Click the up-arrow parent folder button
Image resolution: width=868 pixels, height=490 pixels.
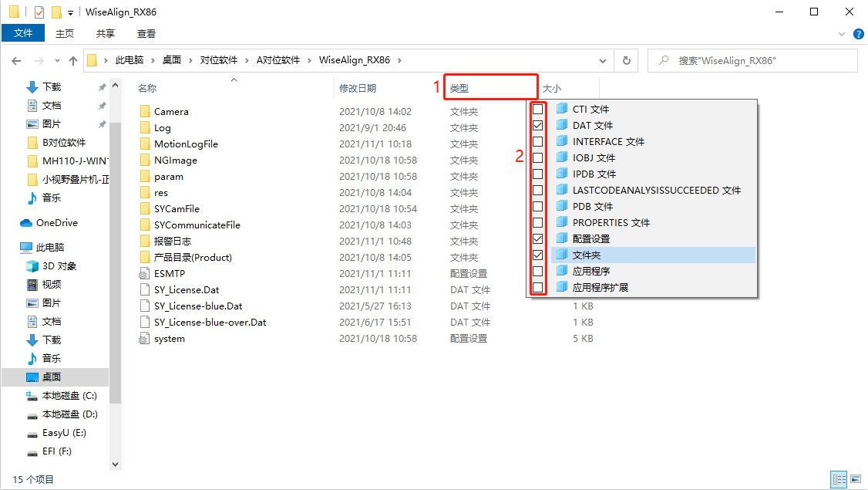pyautogui.click(x=73, y=60)
